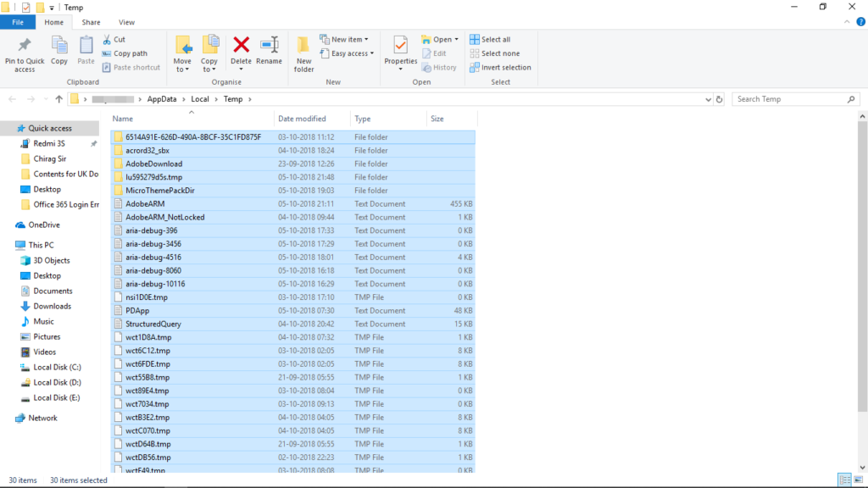
Task: Click Paste shortcut option
Action: [131, 68]
